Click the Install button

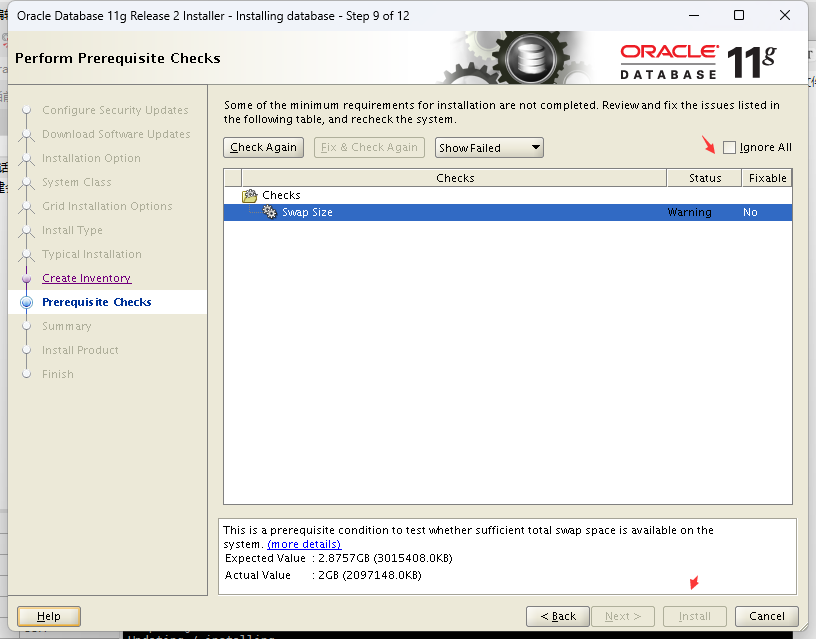click(x=695, y=617)
